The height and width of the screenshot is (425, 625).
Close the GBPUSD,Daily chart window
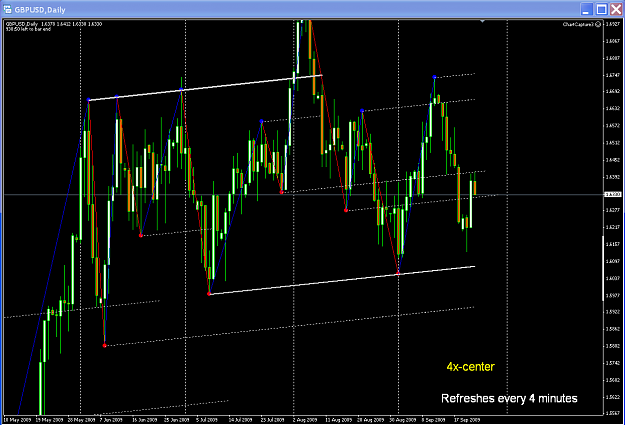616,9
